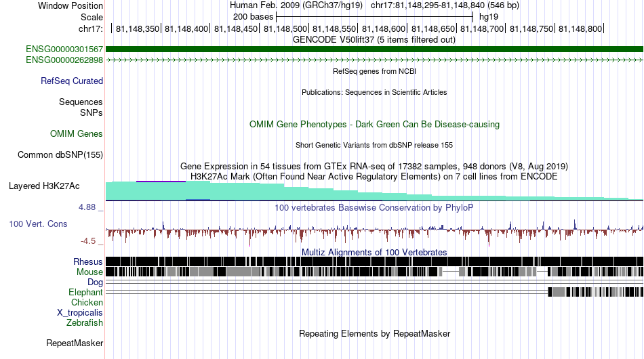The image size is (644, 359).
Task: Click the ENSG00000301567 gene label
Action: [64, 49]
